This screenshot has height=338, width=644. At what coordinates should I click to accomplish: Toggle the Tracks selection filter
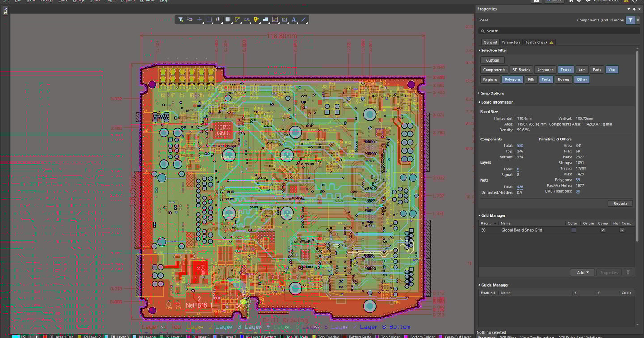pos(566,70)
